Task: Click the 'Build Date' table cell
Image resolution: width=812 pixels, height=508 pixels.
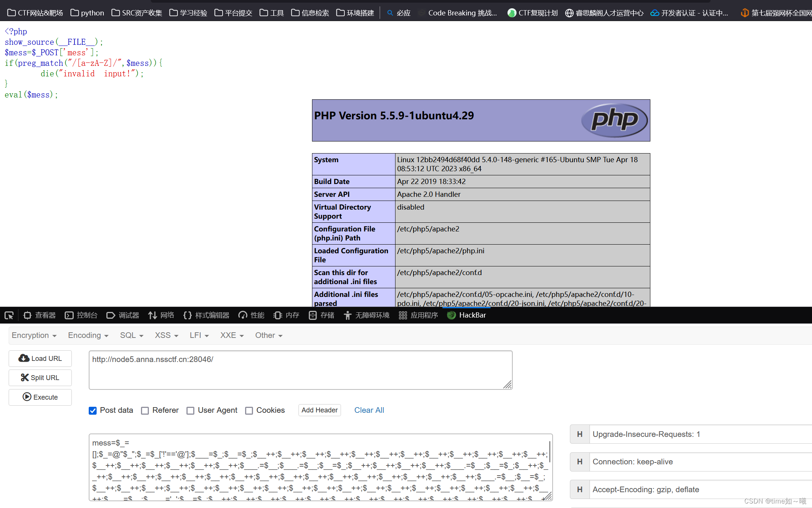Action: [x=354, y=181]
